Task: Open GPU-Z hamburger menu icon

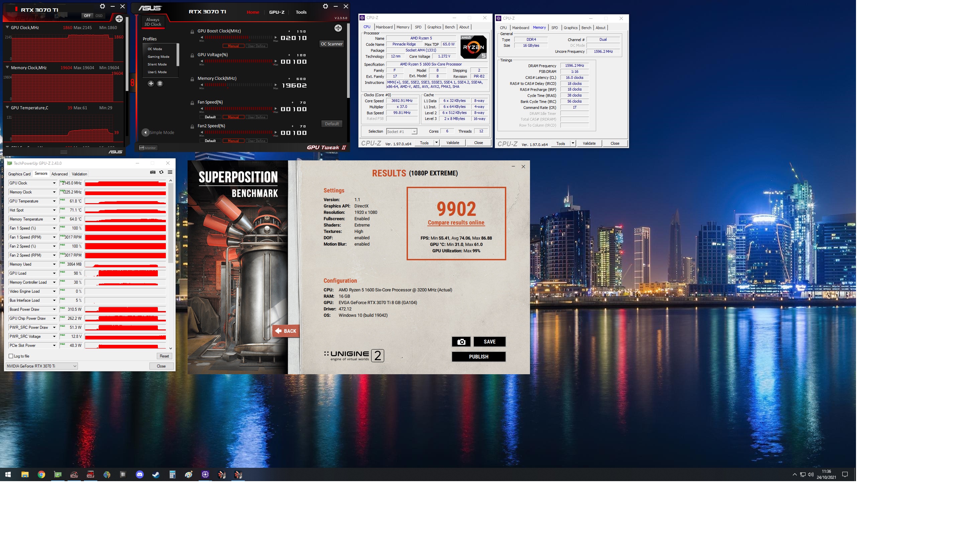Action: (170, 172)
